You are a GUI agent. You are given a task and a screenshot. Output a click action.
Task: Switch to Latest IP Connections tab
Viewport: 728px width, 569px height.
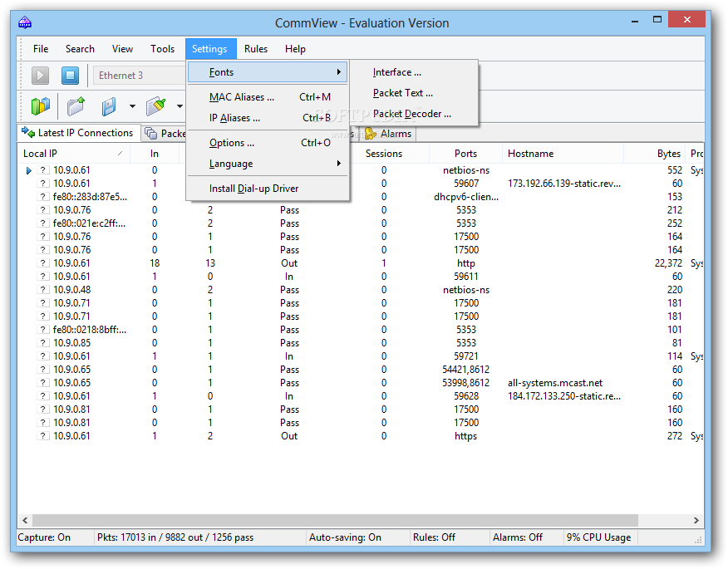click(x=79, y=133)
